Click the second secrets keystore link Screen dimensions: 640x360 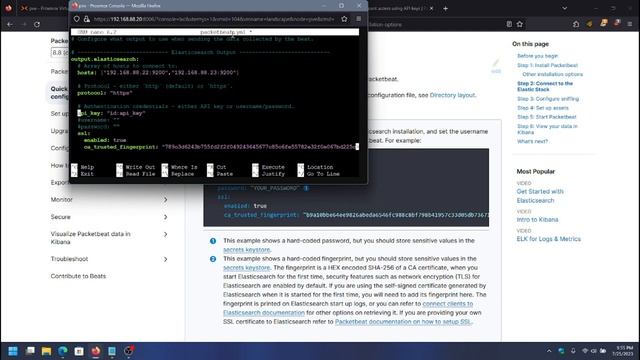pyautogui.click(x=247, y=267)
